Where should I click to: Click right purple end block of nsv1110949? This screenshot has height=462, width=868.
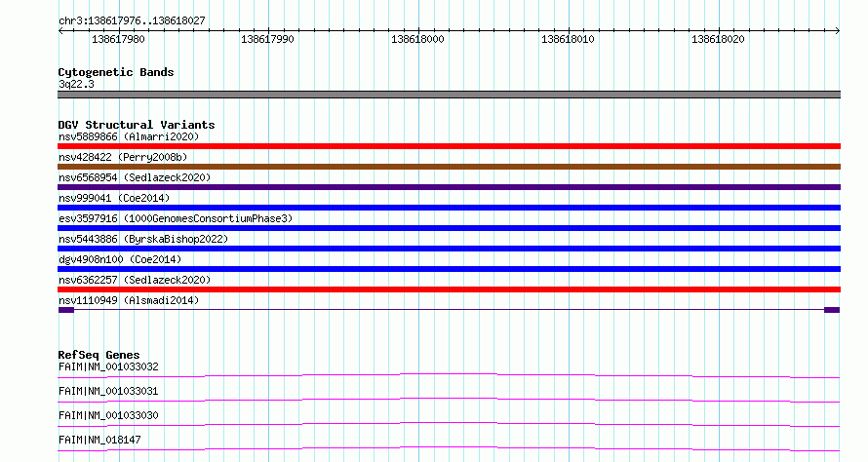pyautogui.click(x=832, y=310)
